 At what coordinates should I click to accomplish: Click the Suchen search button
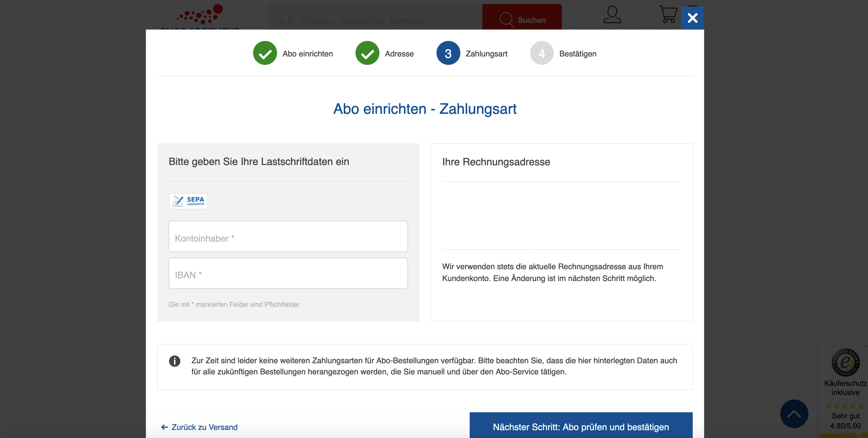[521, 20]
